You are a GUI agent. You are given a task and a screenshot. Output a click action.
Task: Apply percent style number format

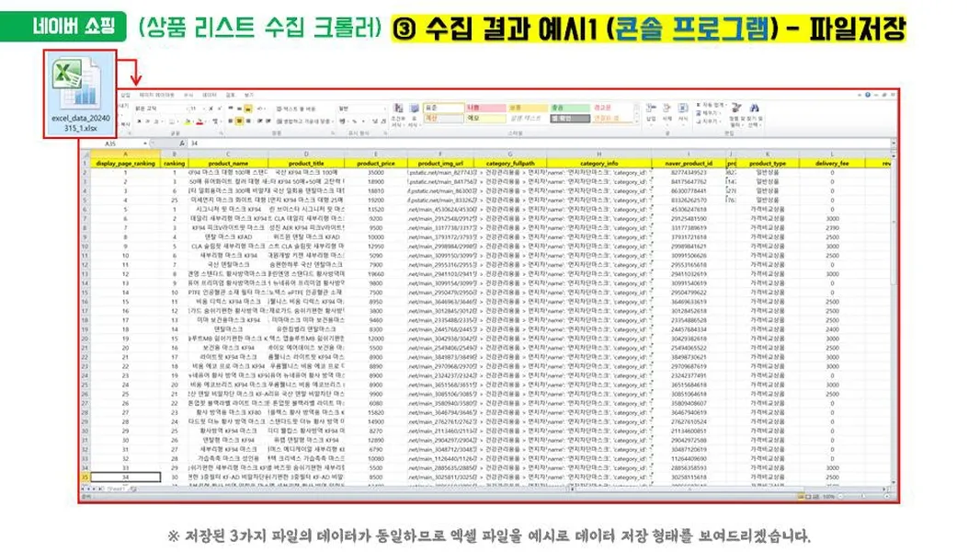pos(354,121)
